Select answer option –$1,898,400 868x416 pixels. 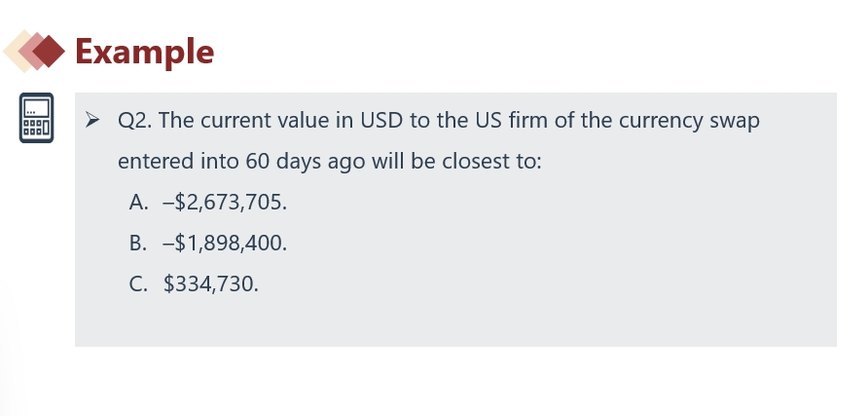pyautogui.click(x=225, y=244)
